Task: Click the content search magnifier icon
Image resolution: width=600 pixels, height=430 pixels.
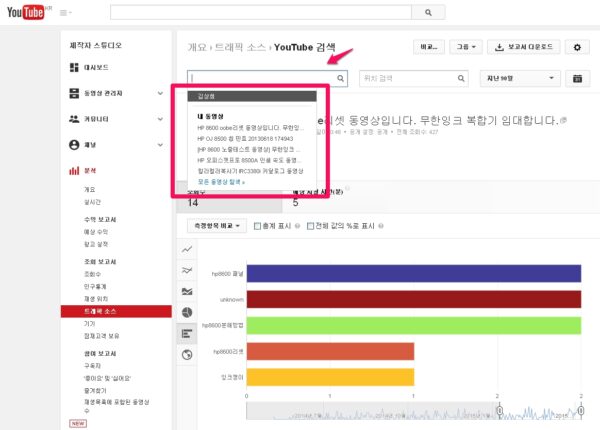Action: 341,78
